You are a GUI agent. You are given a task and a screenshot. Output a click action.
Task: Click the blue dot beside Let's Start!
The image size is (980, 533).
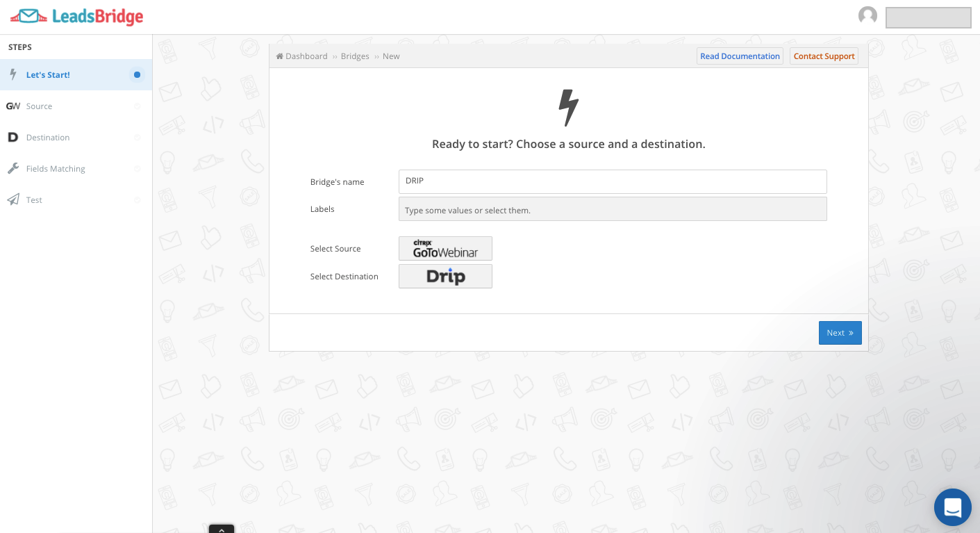[x=137, y=74]
